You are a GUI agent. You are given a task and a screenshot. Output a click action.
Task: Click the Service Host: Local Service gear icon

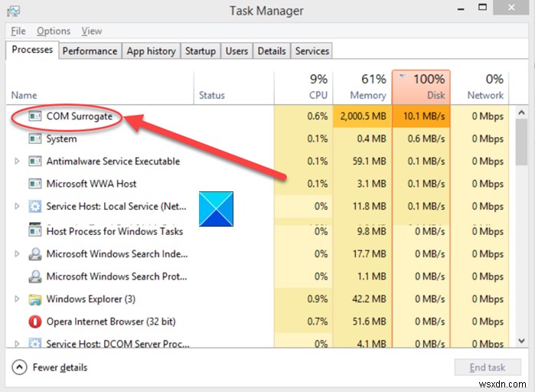point(34,207)
